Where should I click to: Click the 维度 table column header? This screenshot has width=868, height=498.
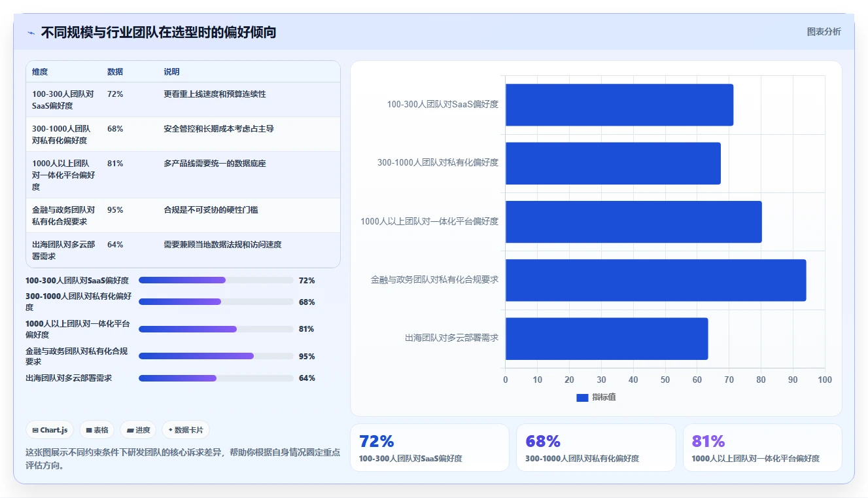click(x=40, y=72)
